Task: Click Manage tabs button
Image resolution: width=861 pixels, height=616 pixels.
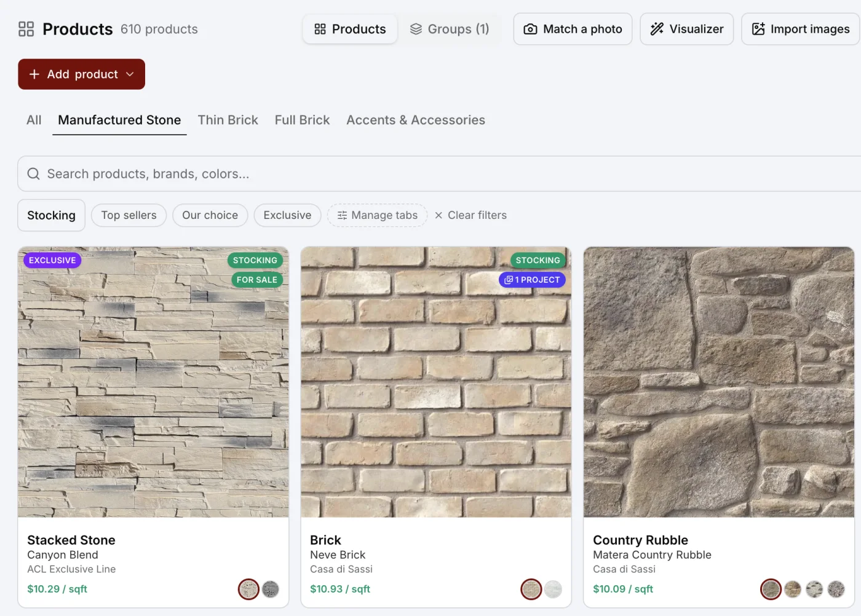Action: [x=377, y=215]
